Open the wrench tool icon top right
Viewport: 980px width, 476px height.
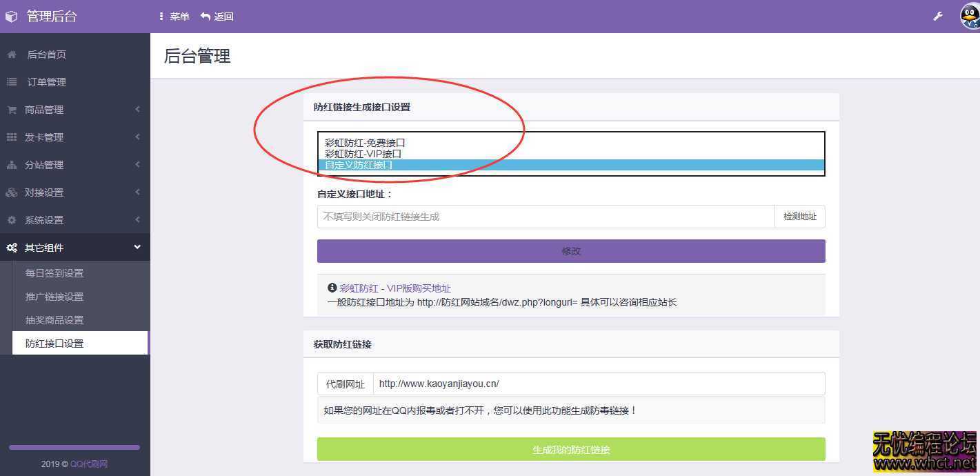(x=937, y=15)
